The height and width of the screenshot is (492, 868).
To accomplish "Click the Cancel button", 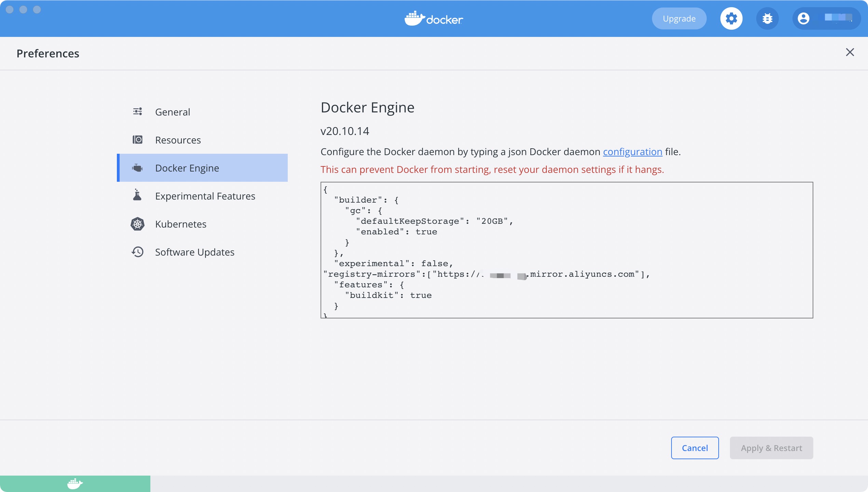I will [x=695, y=448].
